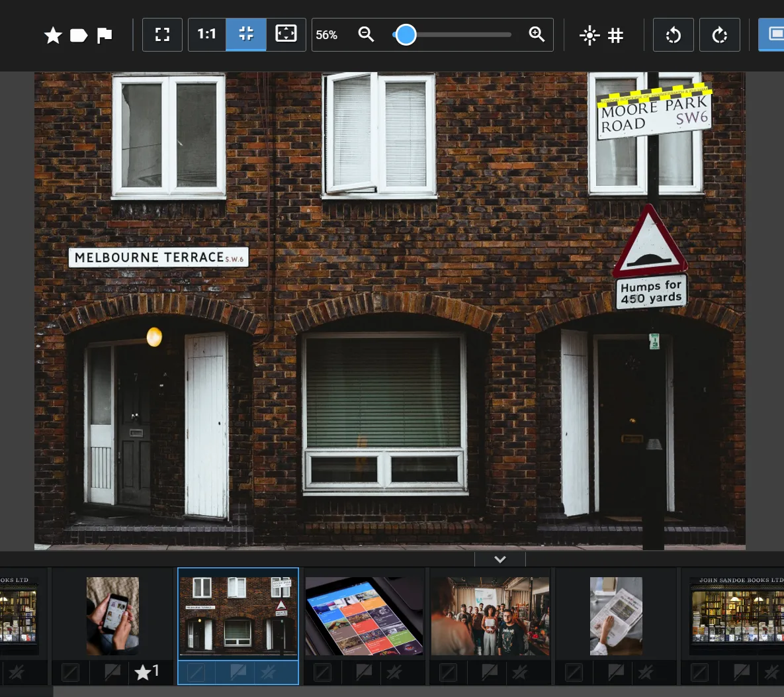Screen dimensions: 784x697
Task: Click the flag icon in the top toolbar
Action: pos(104,35)
